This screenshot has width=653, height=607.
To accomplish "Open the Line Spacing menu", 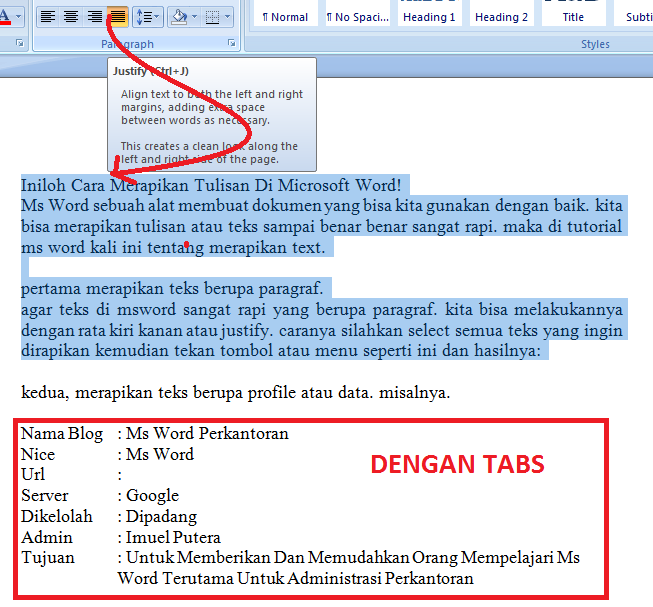I will (x=148, y=17).
